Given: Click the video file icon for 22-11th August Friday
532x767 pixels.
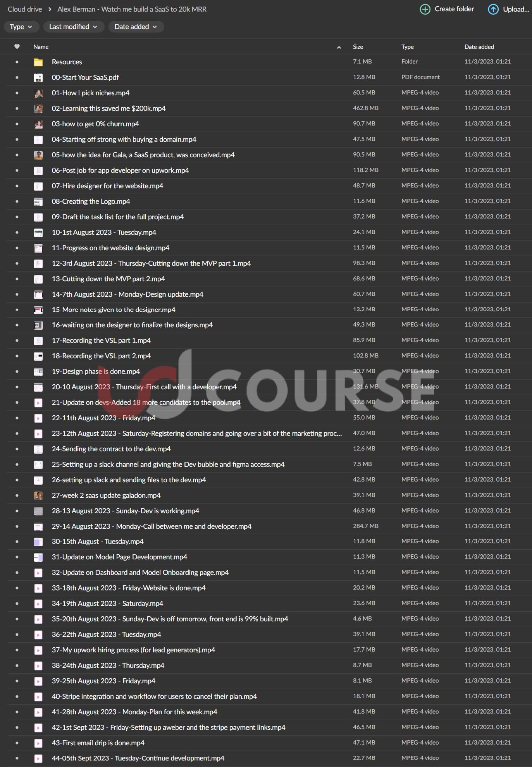Looking at the screenshot, I should [x=38, y=418].
